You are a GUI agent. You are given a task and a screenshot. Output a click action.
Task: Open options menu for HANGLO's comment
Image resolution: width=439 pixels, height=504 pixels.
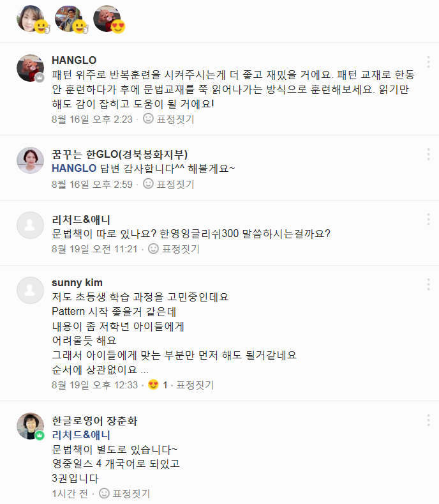tap(428, 62)
